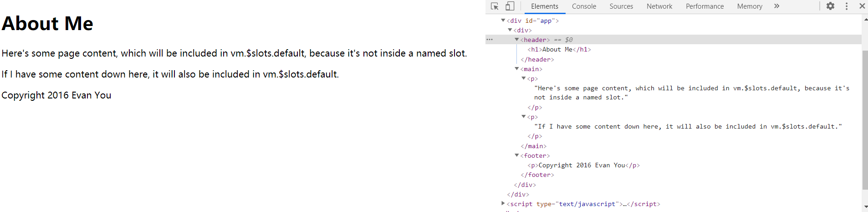Open the Performance tab
The height and width of the screenshot is (212, 868).
coord(705,6)
